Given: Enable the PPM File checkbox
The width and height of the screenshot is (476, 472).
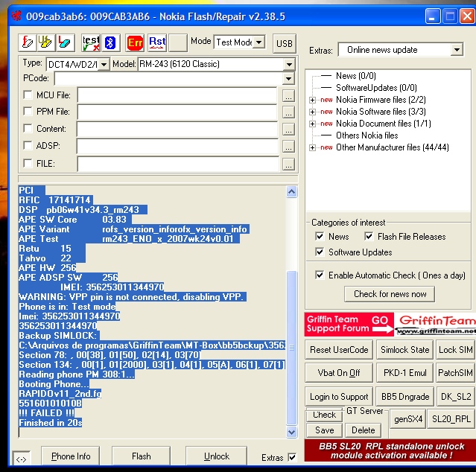Looking at the screenshot, I should pos(28,112).
